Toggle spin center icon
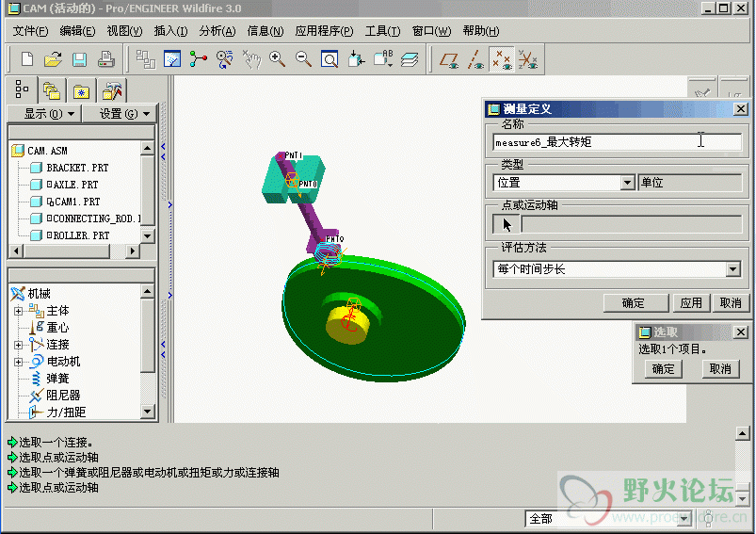The height and width of the screenshot is (534, 756). [x=198, y=59]
